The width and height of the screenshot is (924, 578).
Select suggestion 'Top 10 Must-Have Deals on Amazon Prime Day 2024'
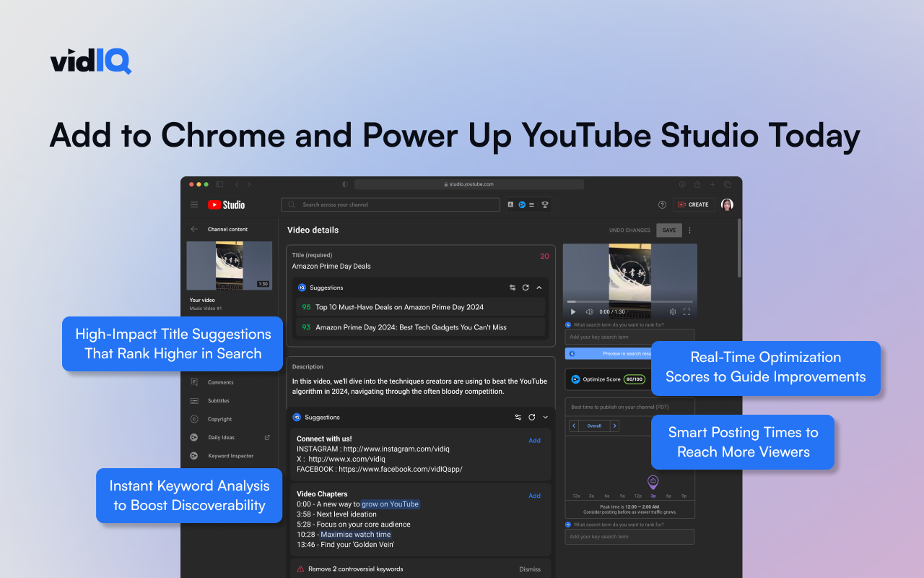pos(420,307)
